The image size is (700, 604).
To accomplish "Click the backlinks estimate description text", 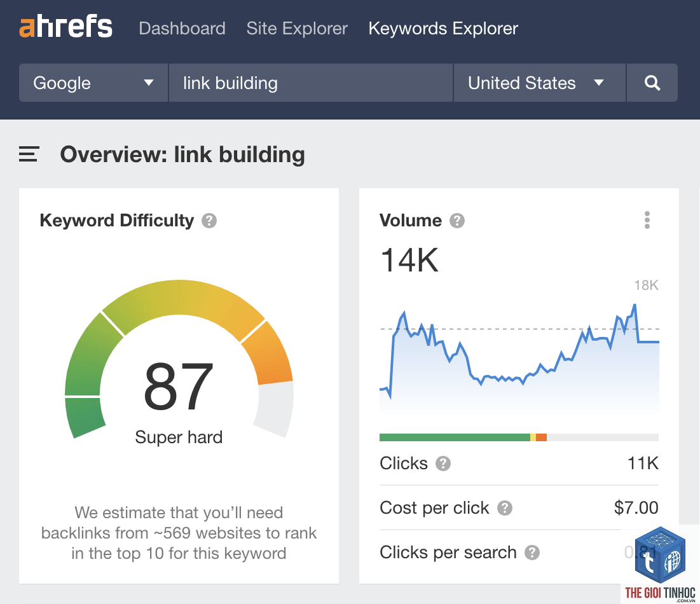I will (x=179, y=533).
